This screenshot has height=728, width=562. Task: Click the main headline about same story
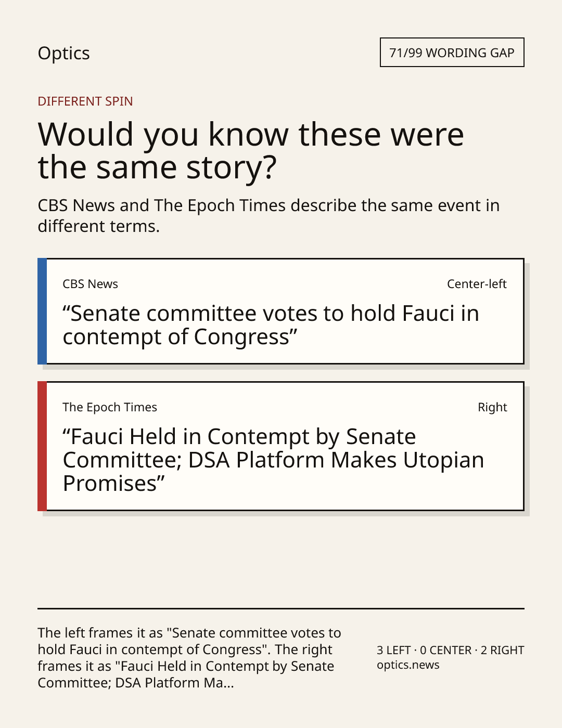point(251,151)
